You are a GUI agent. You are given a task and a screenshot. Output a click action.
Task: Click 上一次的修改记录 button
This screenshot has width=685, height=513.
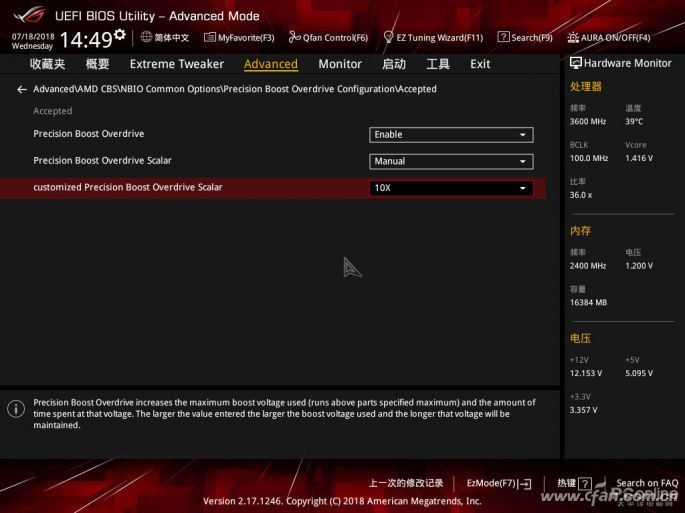(406, 483)
